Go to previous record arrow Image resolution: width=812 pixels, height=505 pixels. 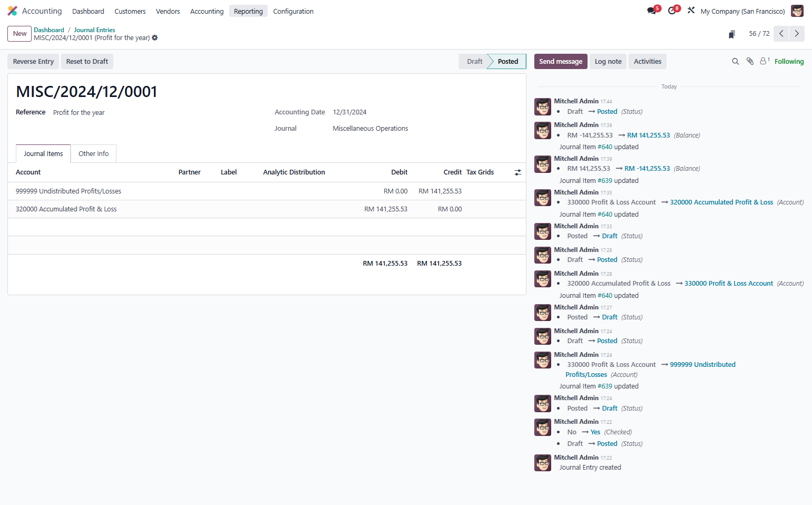click(781, 34)
